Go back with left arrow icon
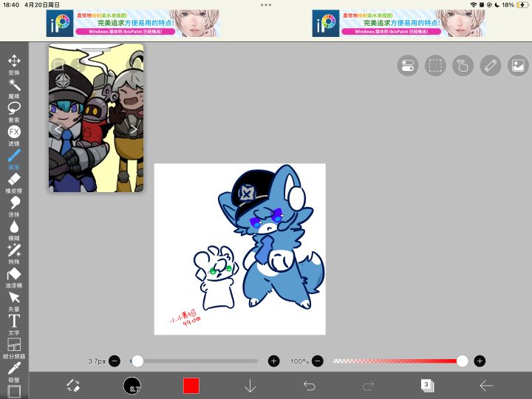 coord(486,386)
